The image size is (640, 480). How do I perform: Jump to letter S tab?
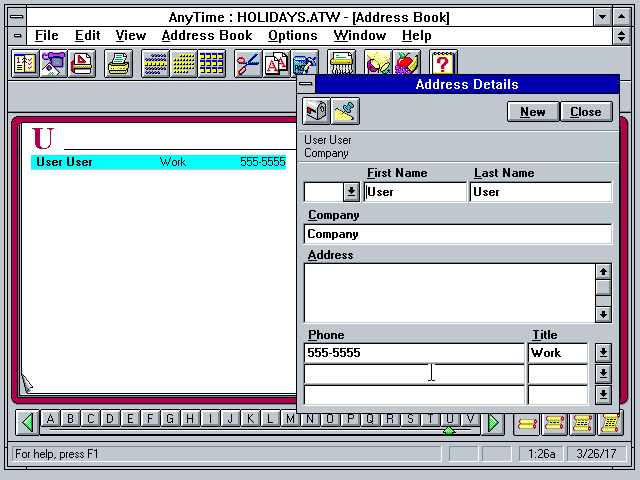click(410, 419)
